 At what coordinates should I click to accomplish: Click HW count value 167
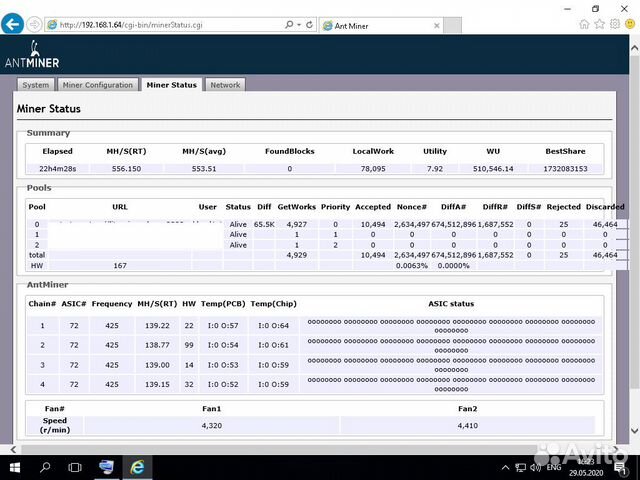point(120,266)
